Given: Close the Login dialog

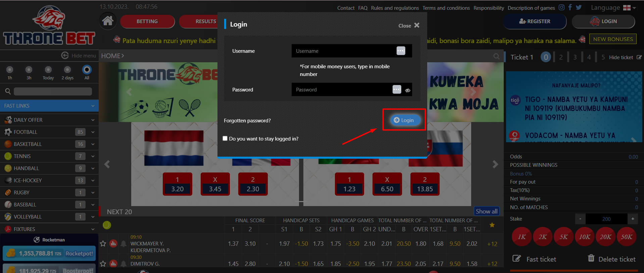Looking at the screenshot, I should [409, 26].
